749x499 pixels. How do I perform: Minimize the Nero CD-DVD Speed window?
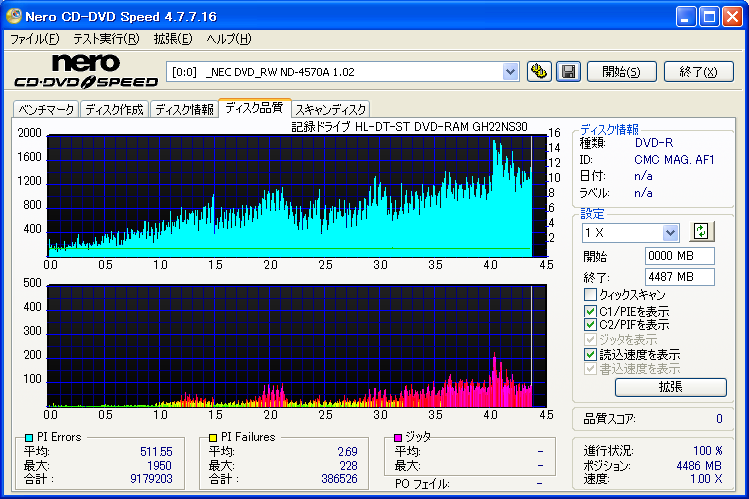(686, 17)
